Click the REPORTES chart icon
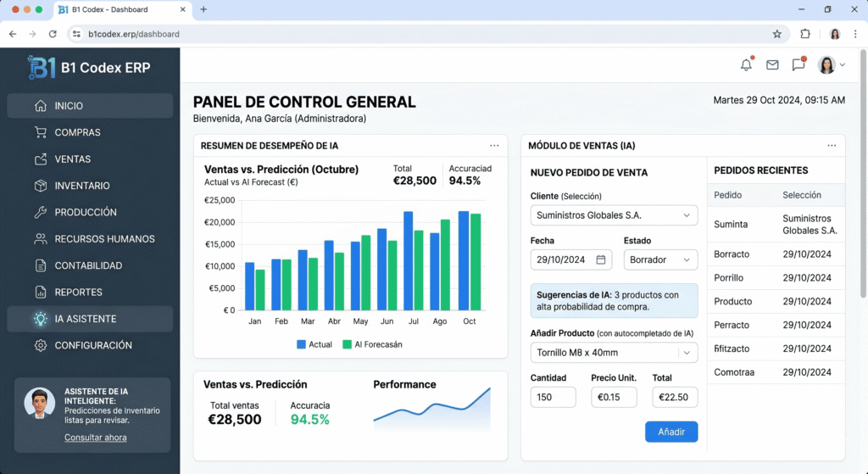 41,292
